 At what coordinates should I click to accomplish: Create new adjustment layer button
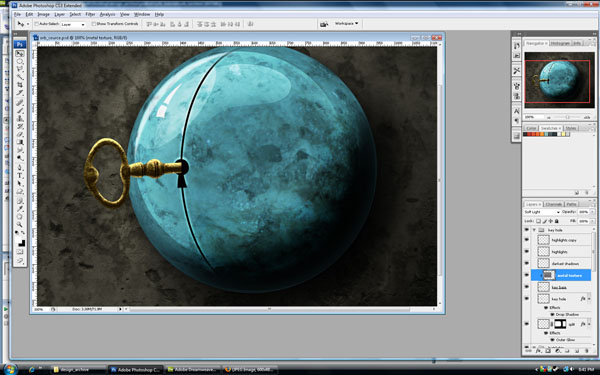tap(558, 351)
